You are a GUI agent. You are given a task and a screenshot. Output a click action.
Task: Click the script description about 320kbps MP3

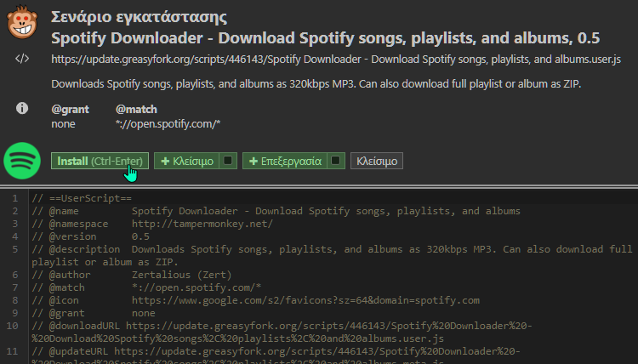316,84
